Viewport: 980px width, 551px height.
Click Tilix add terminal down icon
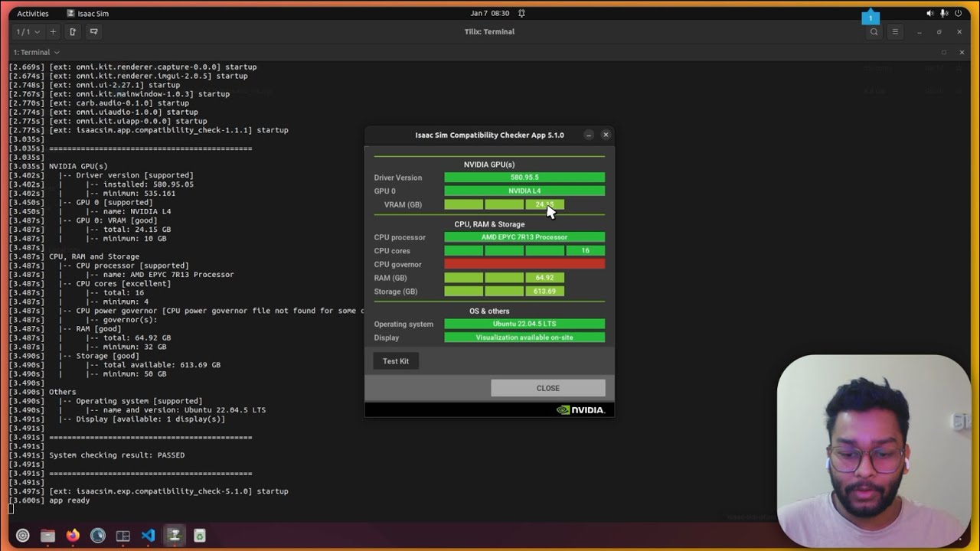coord(94,31)
